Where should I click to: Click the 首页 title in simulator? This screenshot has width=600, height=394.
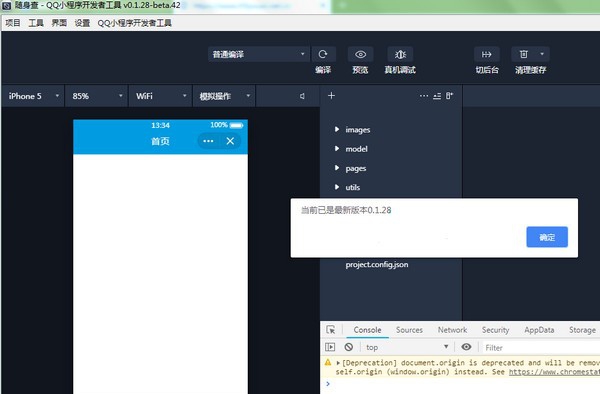tap(160, 141)
